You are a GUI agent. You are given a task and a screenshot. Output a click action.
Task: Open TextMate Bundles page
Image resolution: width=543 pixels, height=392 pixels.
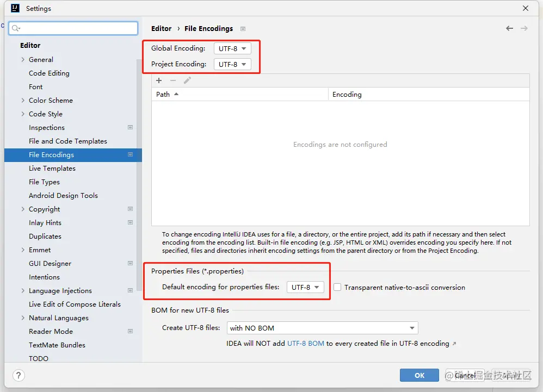(x=57, y=345)
